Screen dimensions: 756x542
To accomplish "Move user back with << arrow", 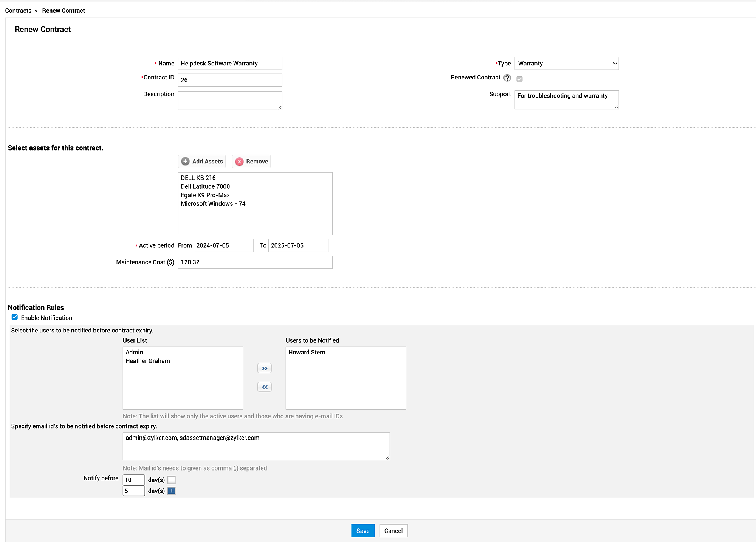I will tap(265, 387).
